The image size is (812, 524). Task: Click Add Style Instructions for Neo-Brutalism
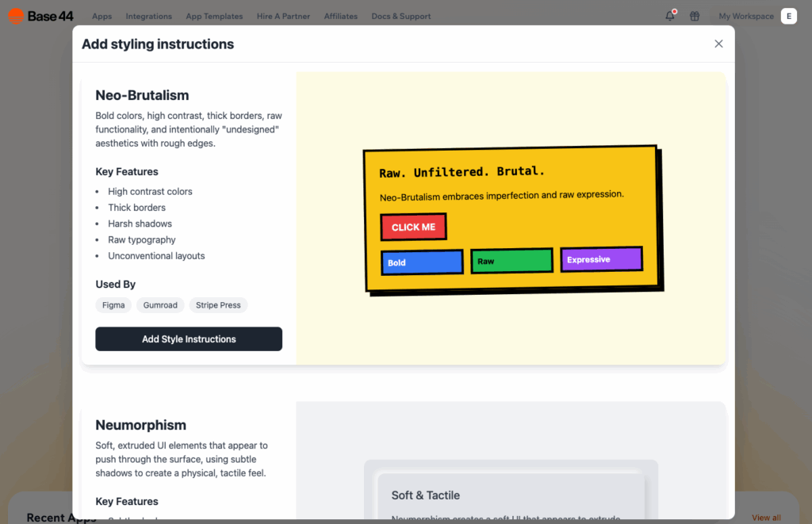coord(189,338)
